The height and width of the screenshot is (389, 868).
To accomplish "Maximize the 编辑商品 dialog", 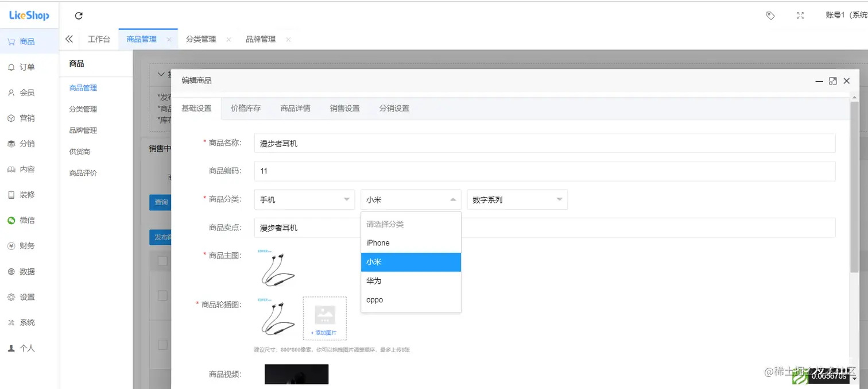I will click(833, 81).
